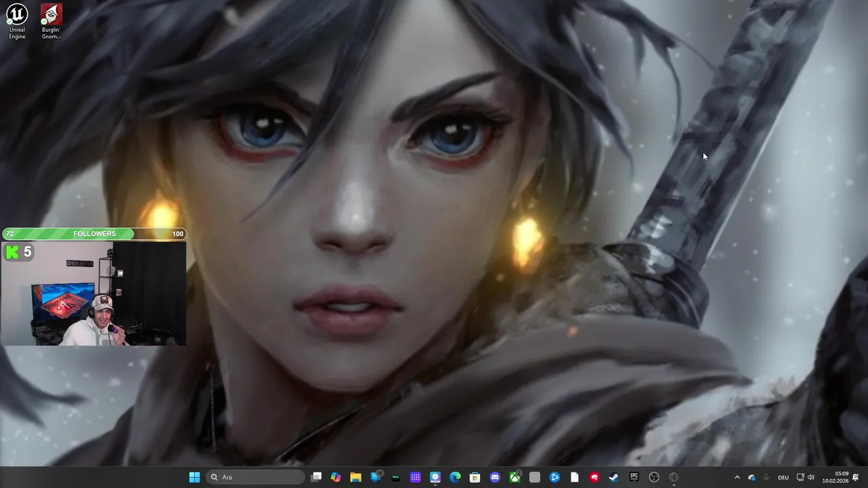868x488 pixels.
Task: Open the network status tray icon
Action: 800,477
